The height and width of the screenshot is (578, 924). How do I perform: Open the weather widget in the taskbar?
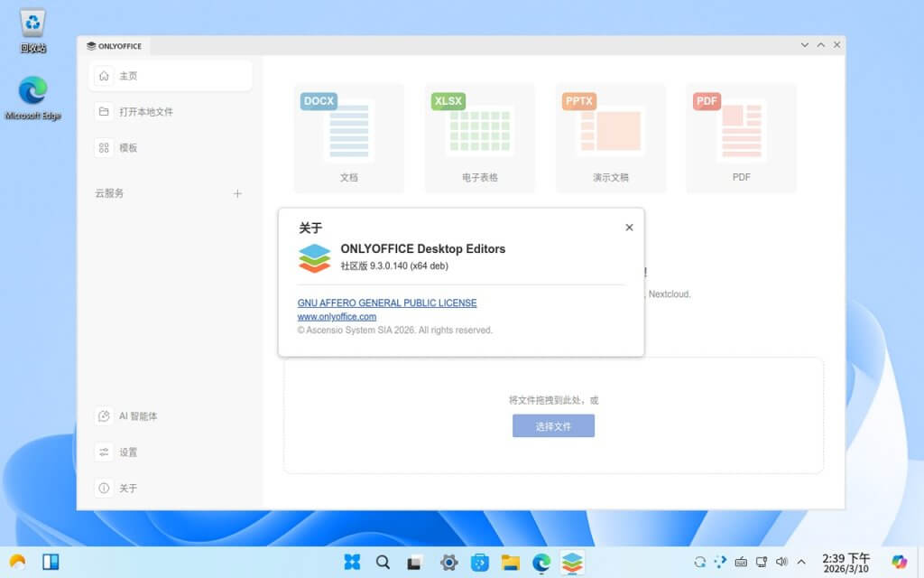(x=18, y=562)
